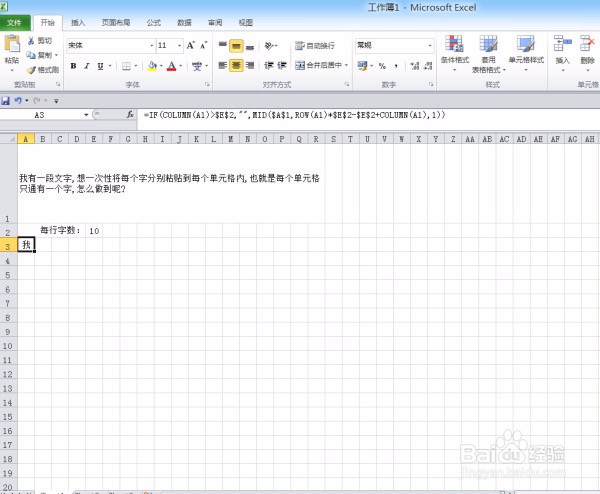The width and height of the screenshot is (600, 494).
Task: Click the phonetic guide 文 icon
Action: [197, 66]
